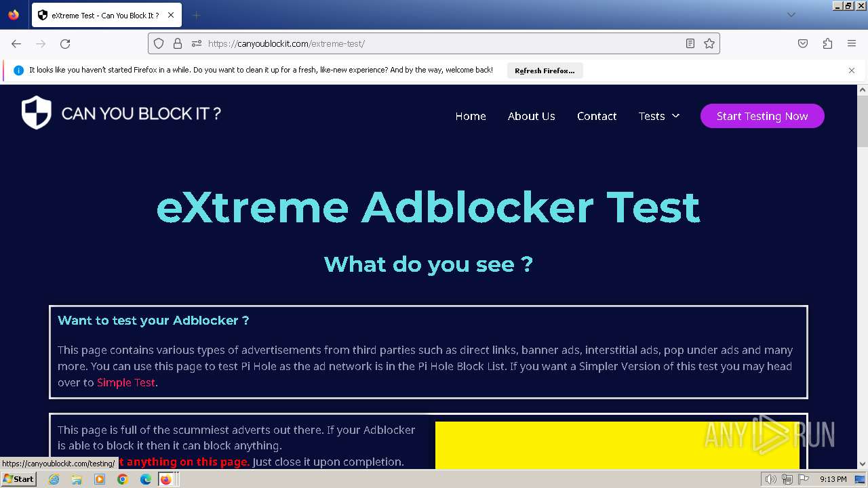View site security via the padlock icon
Image resolution: width=868 pixels, height=488 pixels.
click(178, 43)
